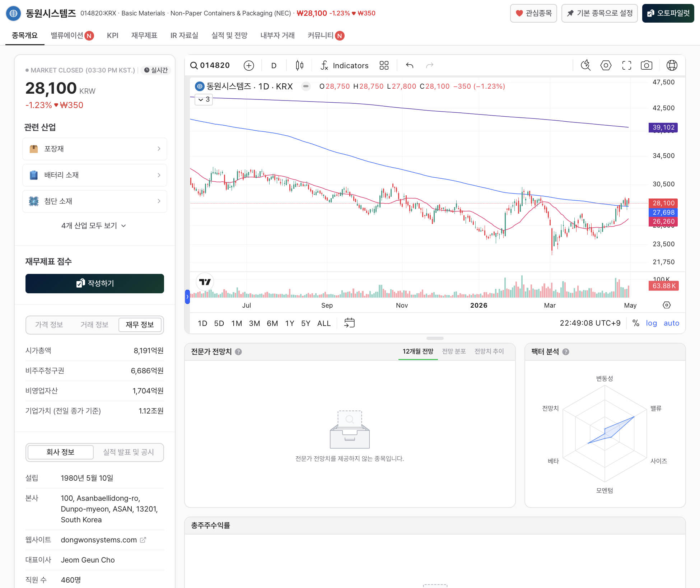
Task: Toggle log scale on the chart
Action: pyautogui.click(x=652, y=323)
